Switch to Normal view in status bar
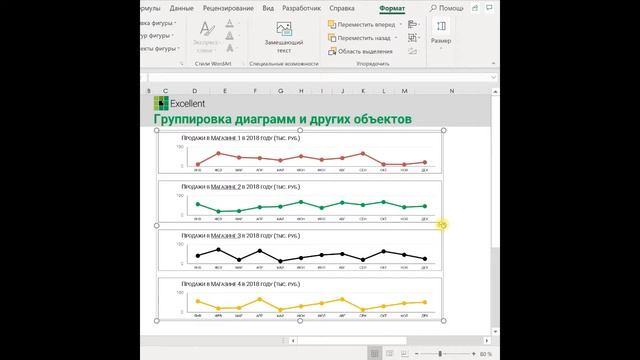640x360 pixels. (x=374, y=353)
